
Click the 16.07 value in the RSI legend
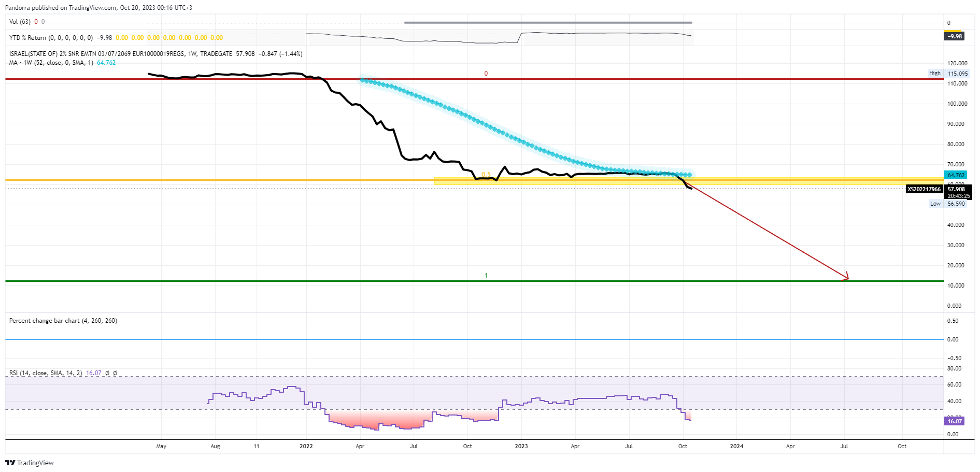94,373
